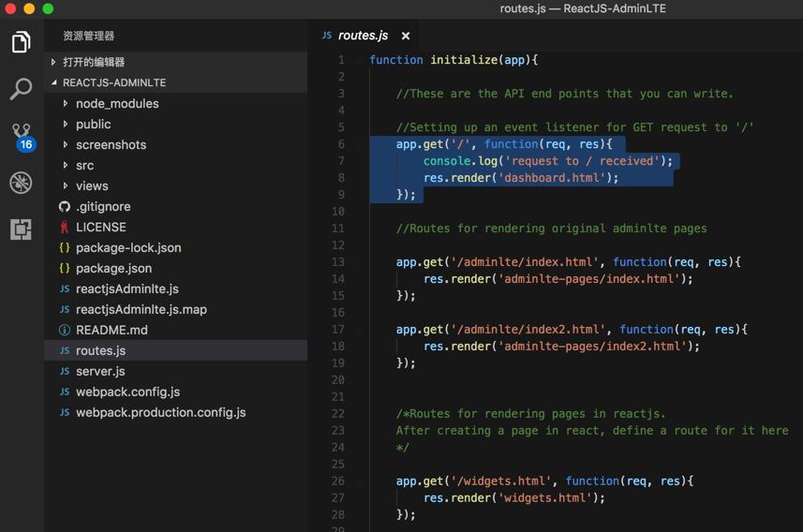Open the .gitignore file

[x=103, y=207]
